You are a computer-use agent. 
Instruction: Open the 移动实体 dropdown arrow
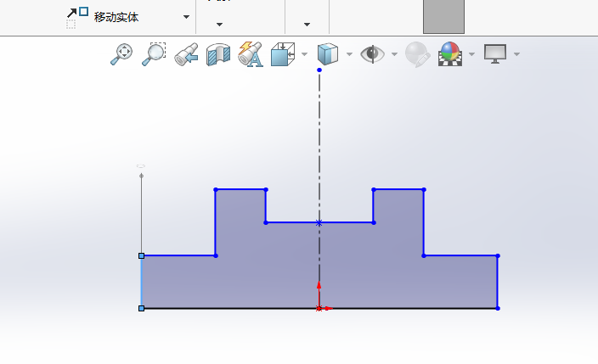coord(186,17)
